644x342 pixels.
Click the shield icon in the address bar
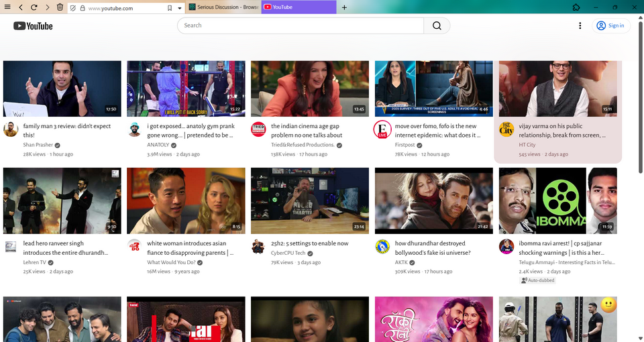click(73, 8)
